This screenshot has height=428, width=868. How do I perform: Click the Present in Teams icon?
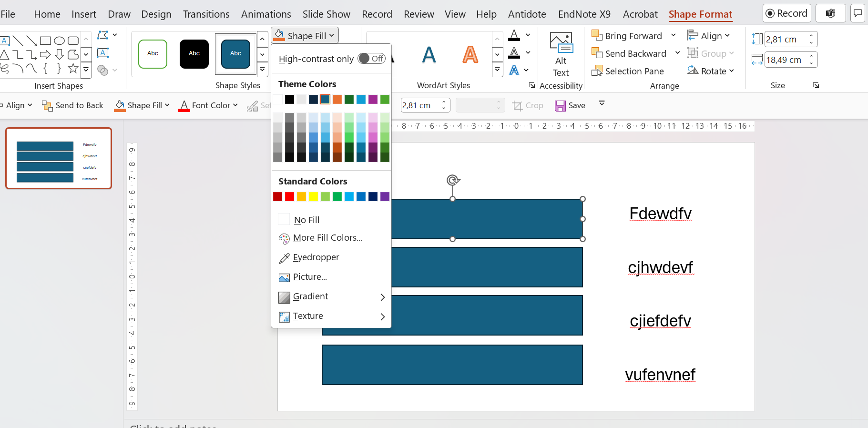click(831, 13)
